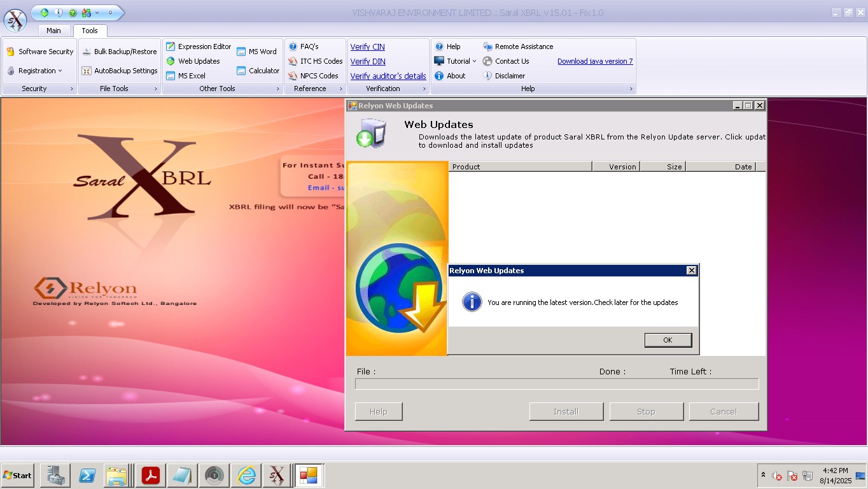Expand the Other Tools group launcher

click(x=278, y=89)
